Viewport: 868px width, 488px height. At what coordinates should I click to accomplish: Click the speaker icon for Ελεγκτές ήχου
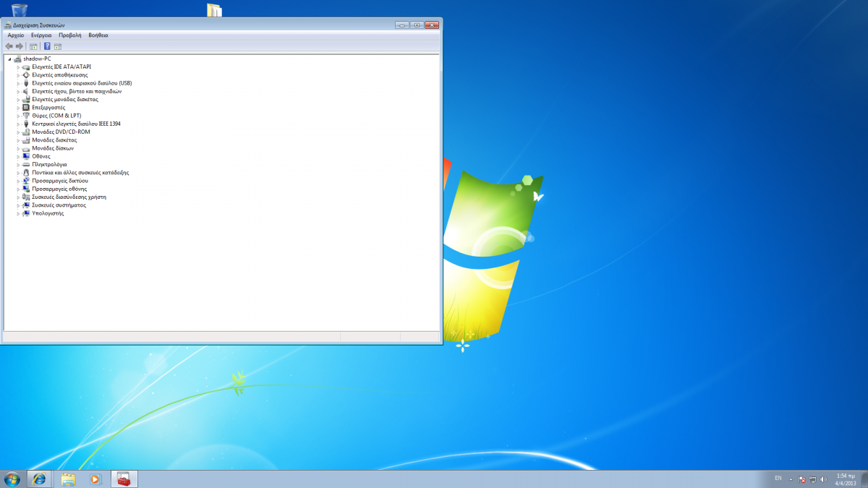click(26, 91)
